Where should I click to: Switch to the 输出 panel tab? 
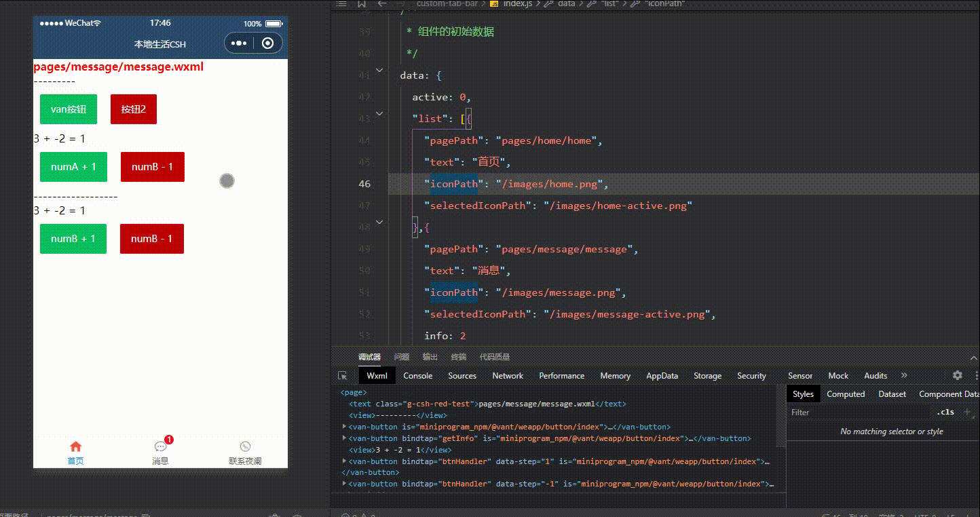pos(430,357)
